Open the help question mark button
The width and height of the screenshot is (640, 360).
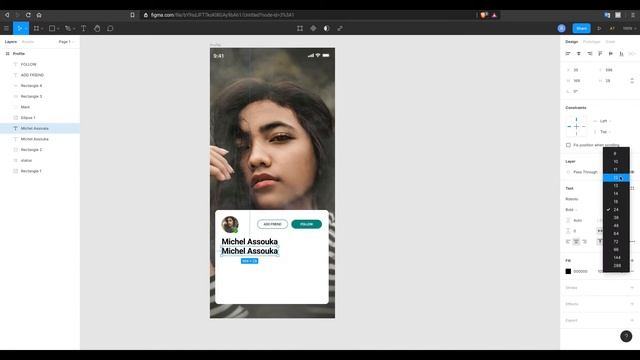[x=626, y=336]
